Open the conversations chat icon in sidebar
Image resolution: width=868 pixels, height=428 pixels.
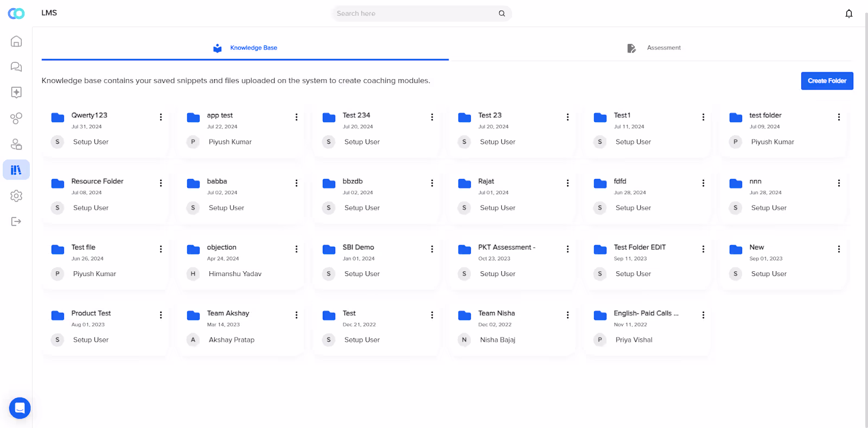16,67
